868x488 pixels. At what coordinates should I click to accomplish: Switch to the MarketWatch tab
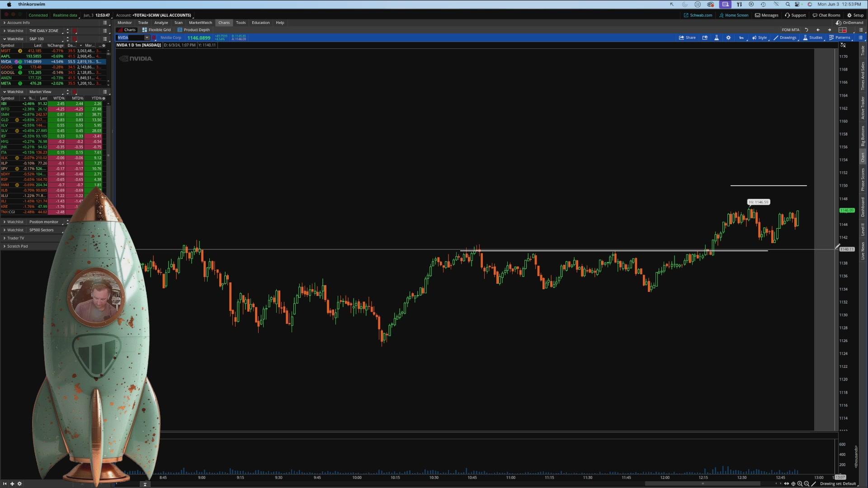click(200, 23)
